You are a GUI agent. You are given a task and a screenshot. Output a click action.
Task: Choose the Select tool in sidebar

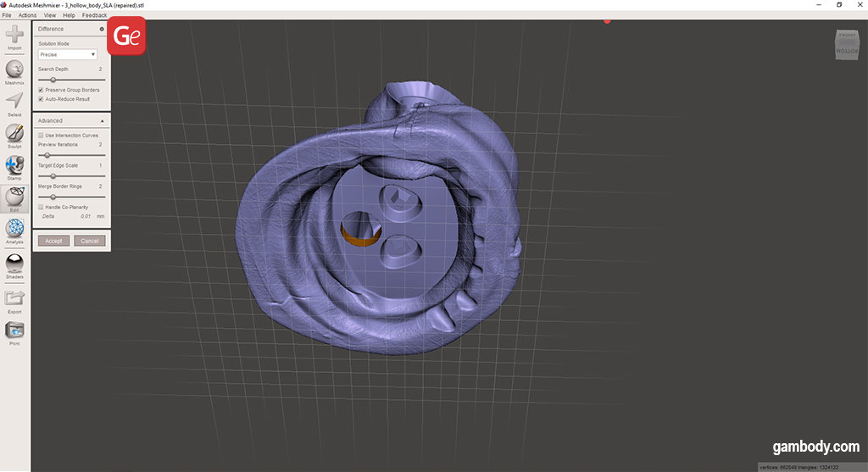(x=14, y=101)
